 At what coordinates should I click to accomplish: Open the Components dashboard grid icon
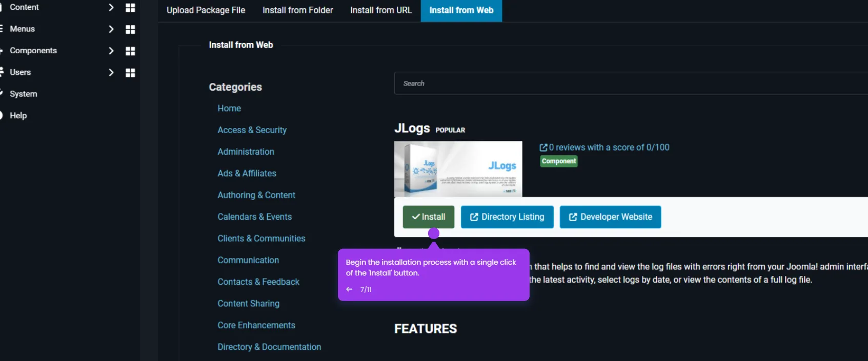click(130, 51)
